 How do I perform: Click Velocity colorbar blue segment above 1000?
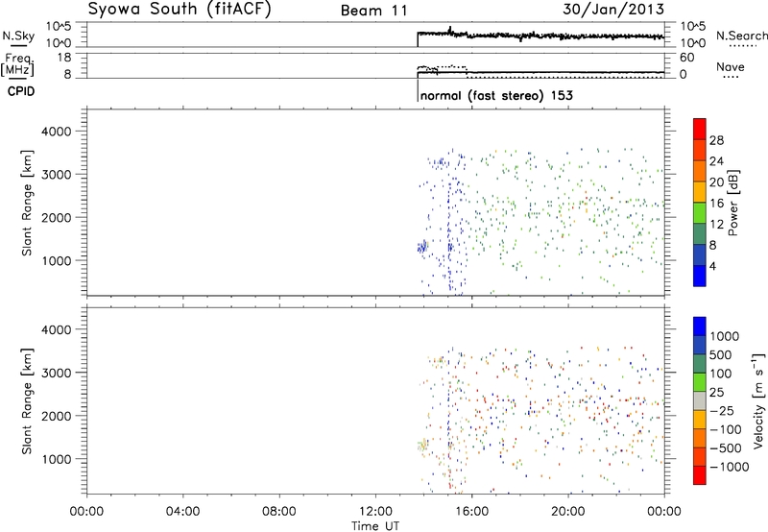pos(700,326)
